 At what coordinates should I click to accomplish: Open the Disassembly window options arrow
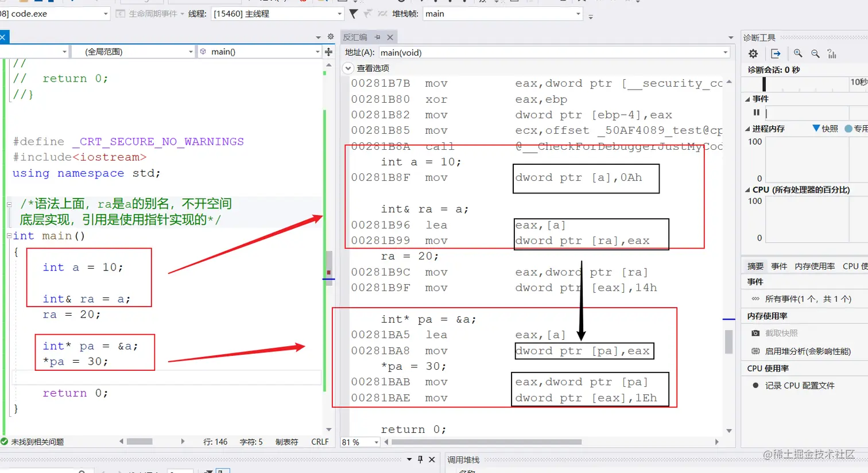tap(731, 37)
